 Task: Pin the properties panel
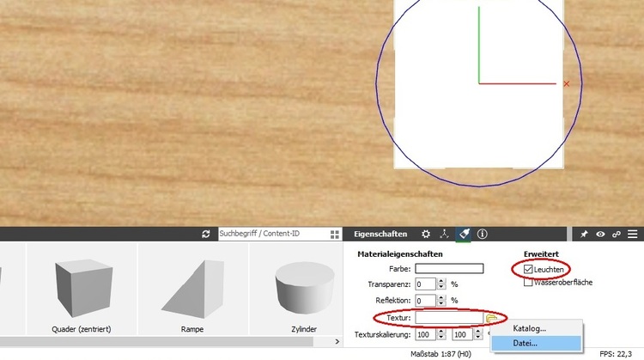(x=584, y=235)
